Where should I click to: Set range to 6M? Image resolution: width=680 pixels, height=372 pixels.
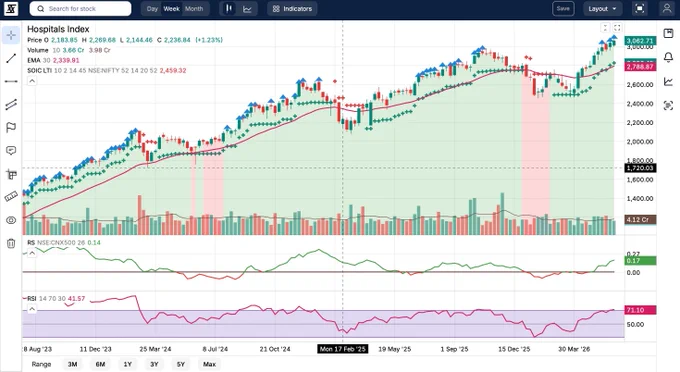coord(100,364)
